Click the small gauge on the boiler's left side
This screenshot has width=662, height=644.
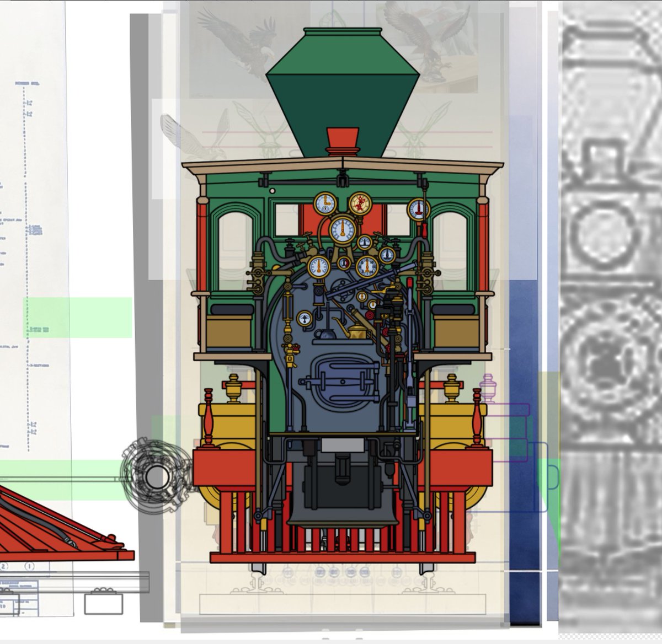(304, 318)
